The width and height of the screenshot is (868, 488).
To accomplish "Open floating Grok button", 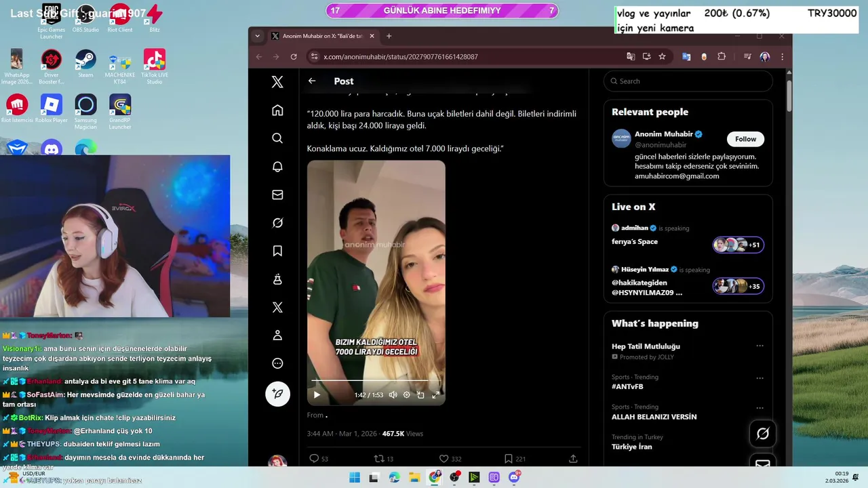I will tap(763, 434).
